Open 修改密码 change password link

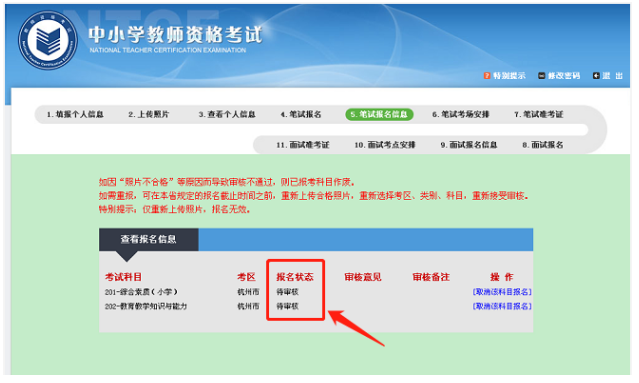pyautogui.click(x=564, y=76)
